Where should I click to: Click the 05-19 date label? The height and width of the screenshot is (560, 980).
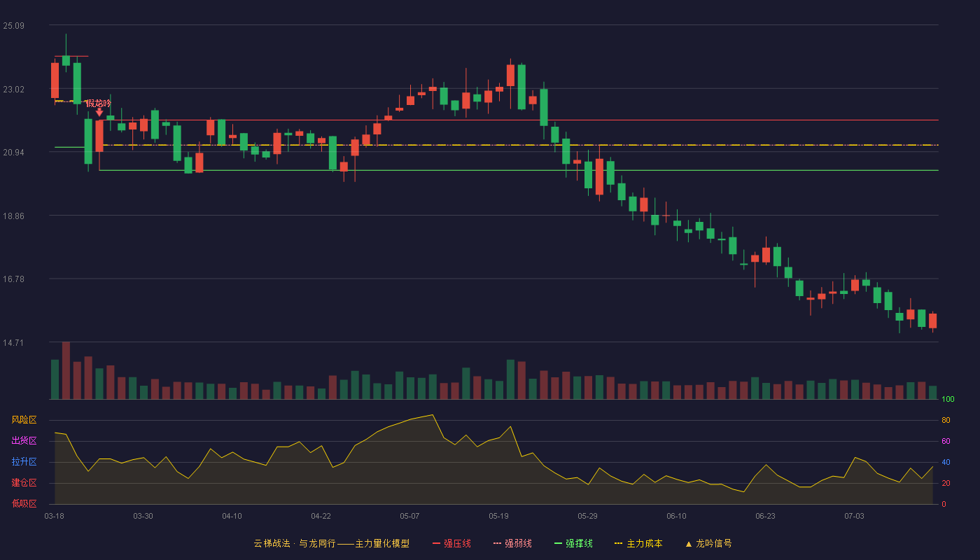[498, 516]
